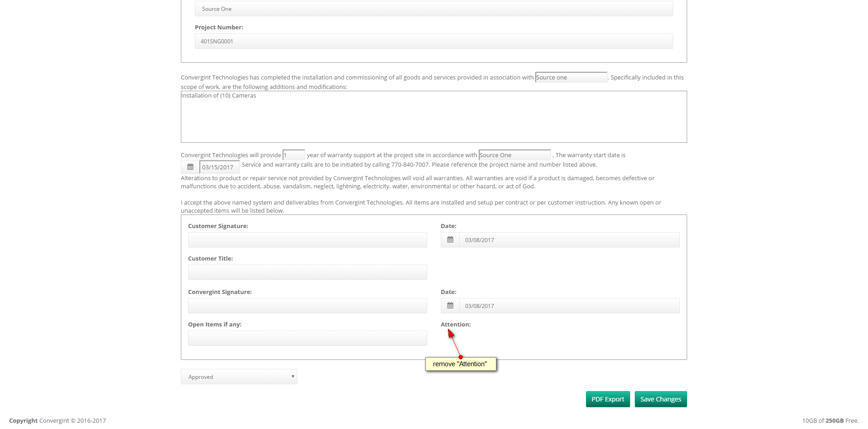Click the Convergint Signature date field
868x429 pixels.
tap(569, 306)
